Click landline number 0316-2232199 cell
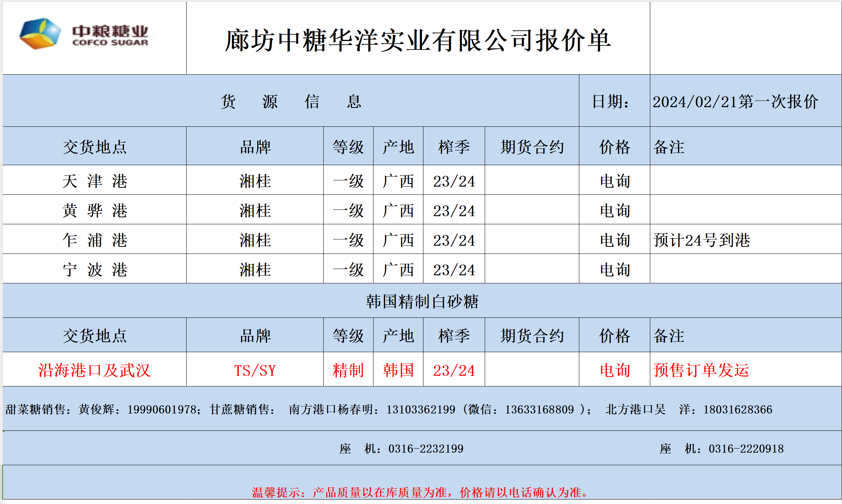Screen dimensions: 842x504 [401, 449]
